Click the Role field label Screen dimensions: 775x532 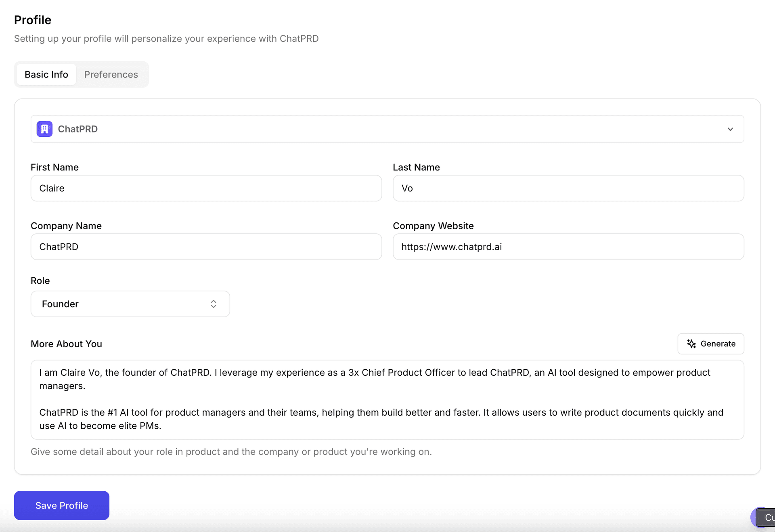click(x=40, y=281)
